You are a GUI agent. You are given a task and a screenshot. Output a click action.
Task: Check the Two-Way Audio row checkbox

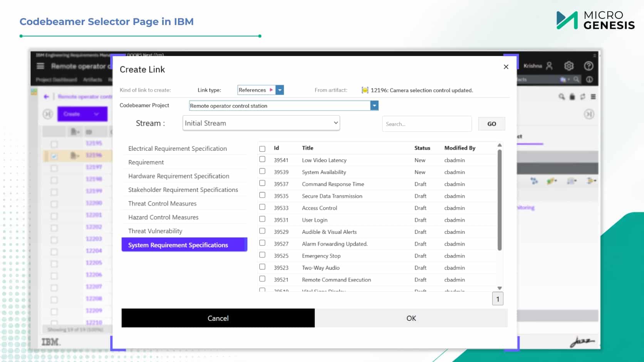click(x=262, y=267)
